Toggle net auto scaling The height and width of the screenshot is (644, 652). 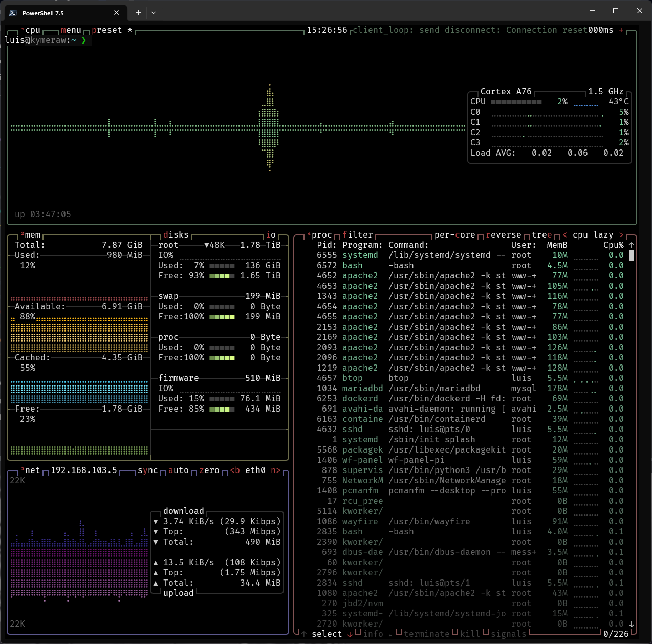tap(179, 470)
